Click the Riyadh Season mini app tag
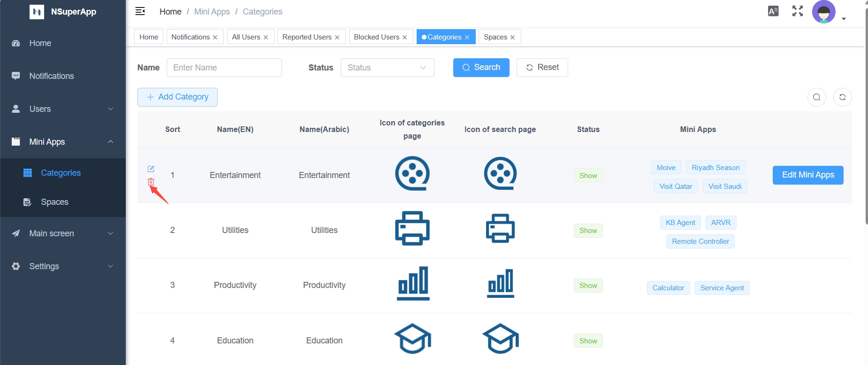Viewport: 868px width, 365px height. tap(716, 168)
